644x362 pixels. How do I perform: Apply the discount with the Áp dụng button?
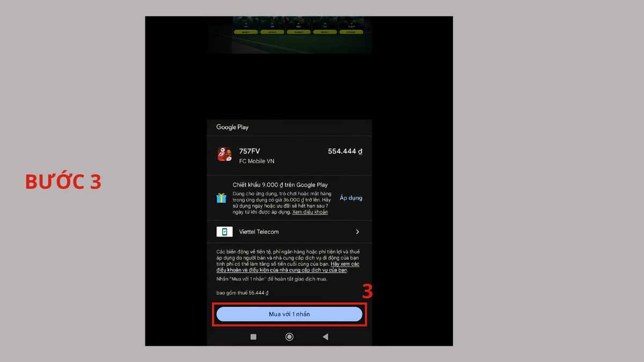pos(351,198)
